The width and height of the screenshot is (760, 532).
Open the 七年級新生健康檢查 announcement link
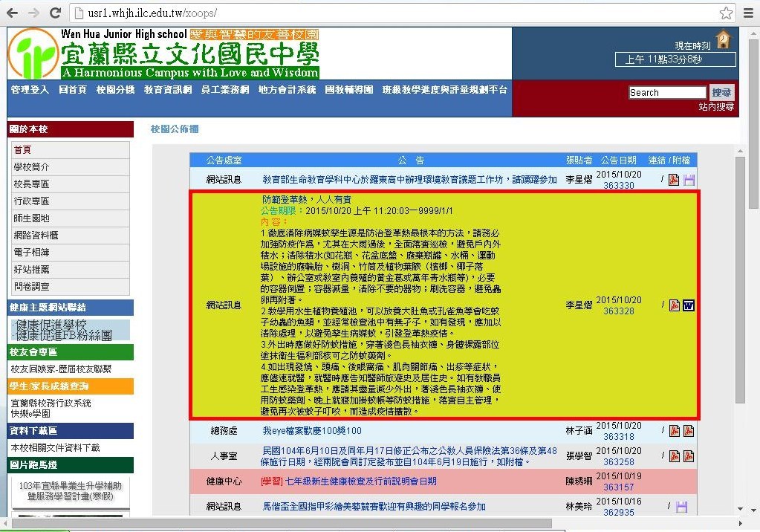point(349,481)
